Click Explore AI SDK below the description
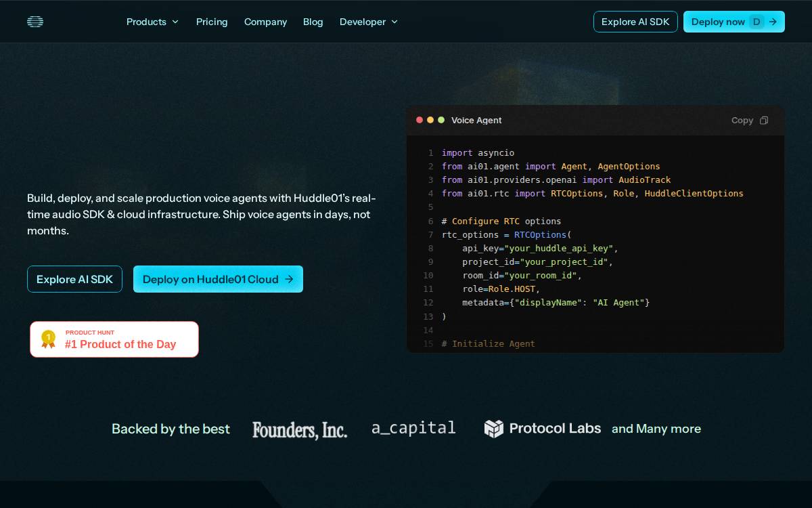The height and width of the screenshot is (508, 812). point(74,279)
